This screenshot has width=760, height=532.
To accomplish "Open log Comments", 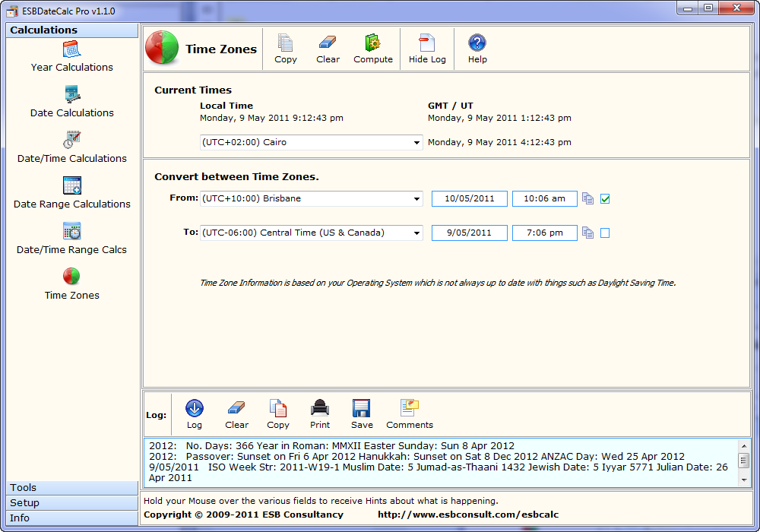I will tap(410, 414).
